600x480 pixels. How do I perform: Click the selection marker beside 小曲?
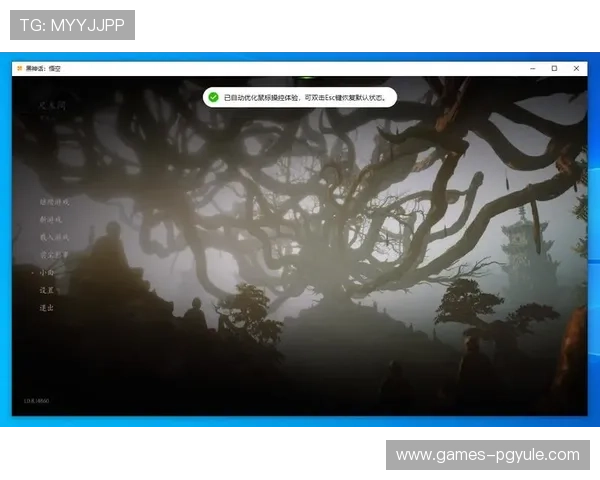[x=33, y=272]
